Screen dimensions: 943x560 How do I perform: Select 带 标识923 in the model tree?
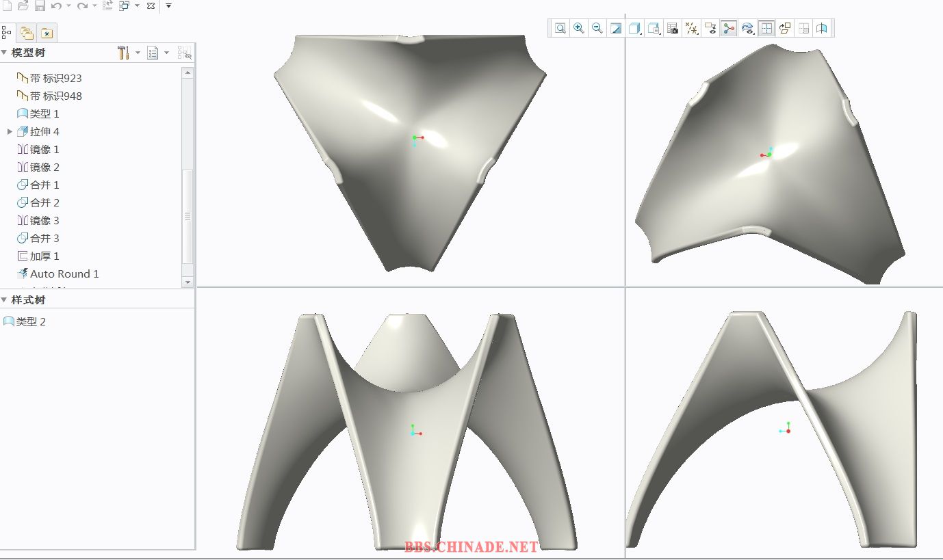click(49, 78)
